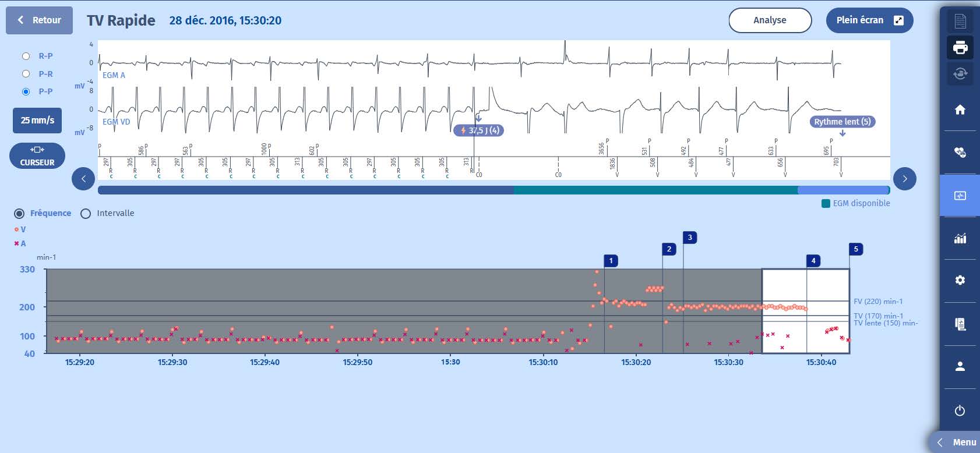Click the power off icon
This screenshot has height=453, width=980.
pos(960,410)
